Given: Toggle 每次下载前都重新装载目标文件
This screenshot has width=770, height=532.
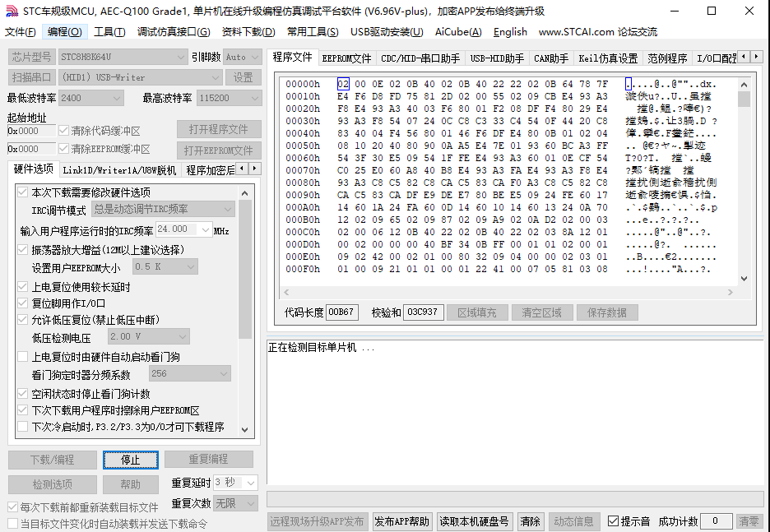Looking at the screenshot, I should (13, 507).
